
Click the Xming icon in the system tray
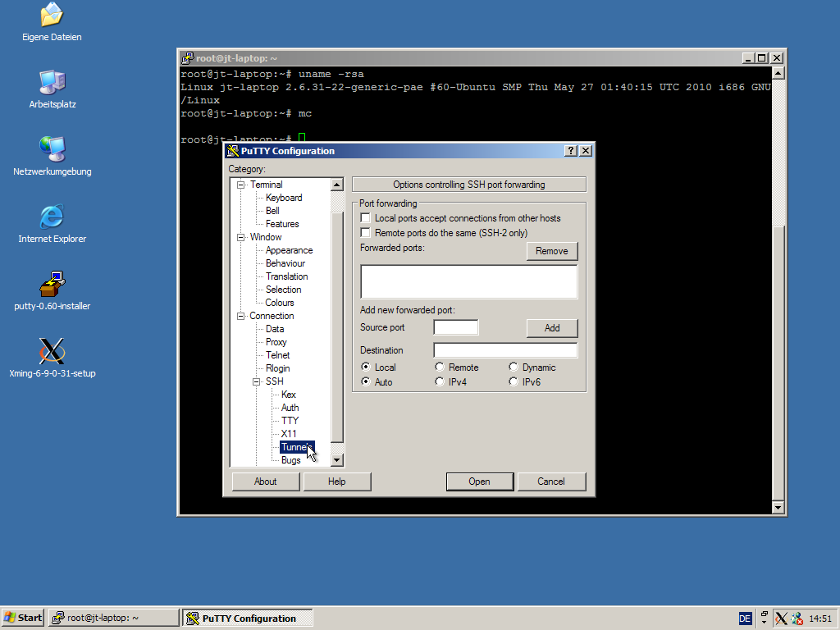[x=781, y=619]
